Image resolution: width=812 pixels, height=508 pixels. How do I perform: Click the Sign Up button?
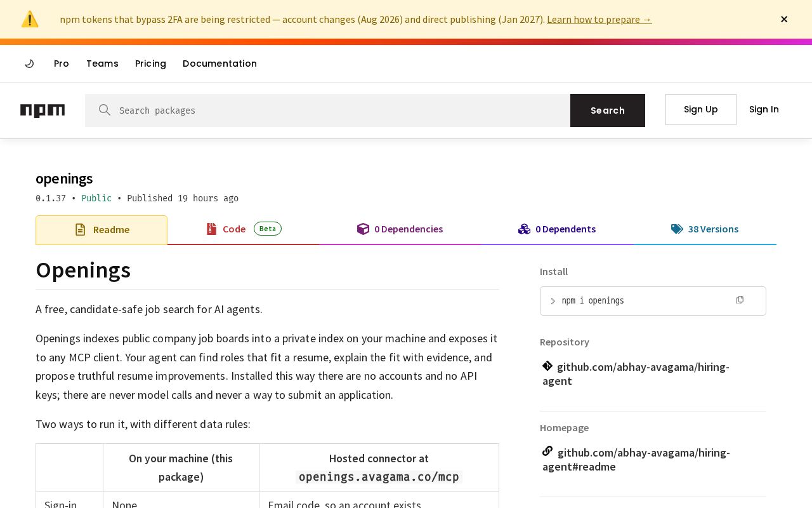click(701, 109)
